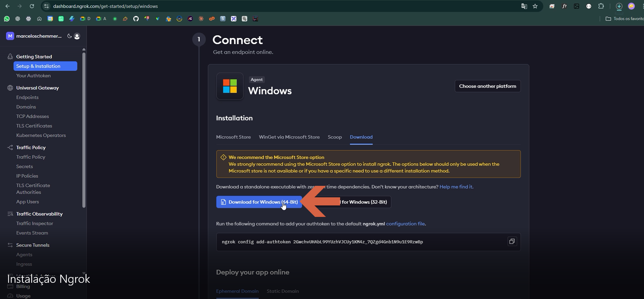Select the Download installation tab
This screenshot has width=644, height=299.
tap(361, 137)
